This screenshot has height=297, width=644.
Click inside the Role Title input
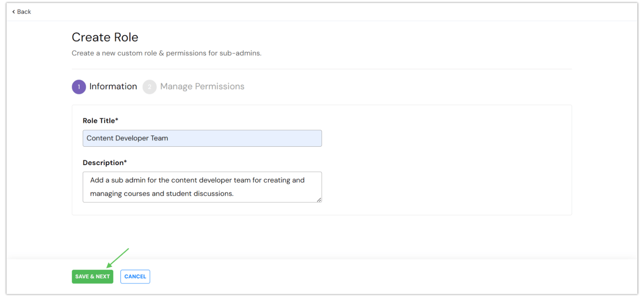click(x=202, y=138)
